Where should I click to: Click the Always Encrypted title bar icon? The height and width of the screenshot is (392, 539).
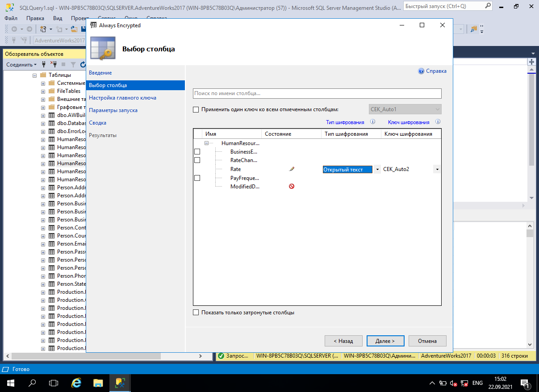pos(93,25)
